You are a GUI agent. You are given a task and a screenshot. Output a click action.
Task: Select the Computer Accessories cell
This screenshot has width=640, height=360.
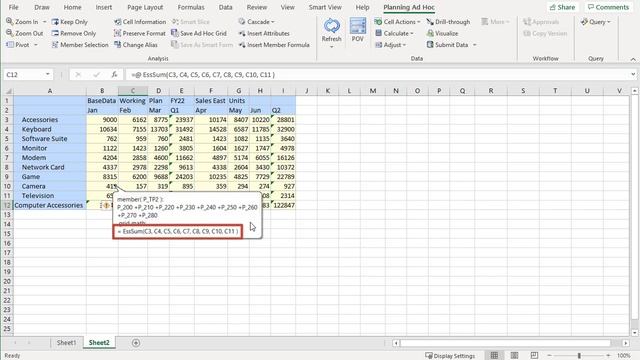[50, 205]
